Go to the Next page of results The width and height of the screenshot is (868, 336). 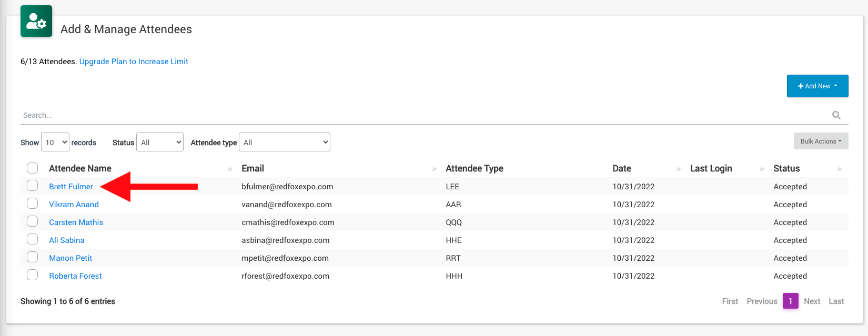(812, 301)
